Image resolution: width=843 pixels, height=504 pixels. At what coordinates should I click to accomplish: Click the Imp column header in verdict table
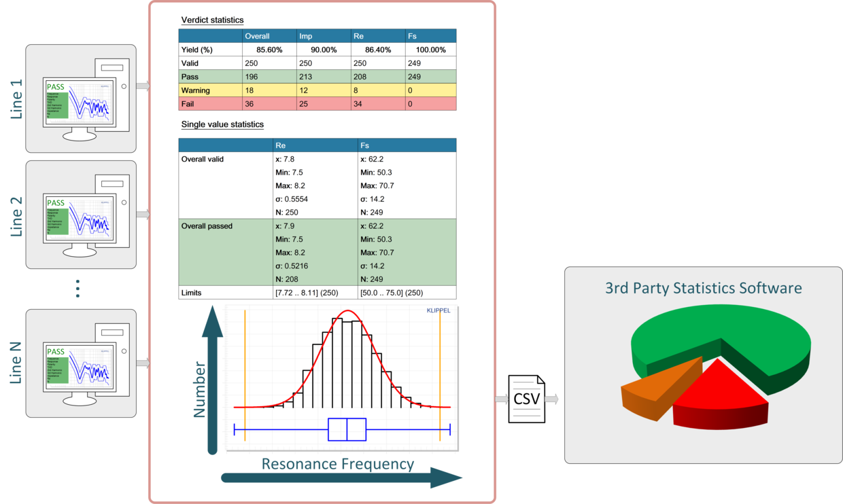click(x=323, y=36)
